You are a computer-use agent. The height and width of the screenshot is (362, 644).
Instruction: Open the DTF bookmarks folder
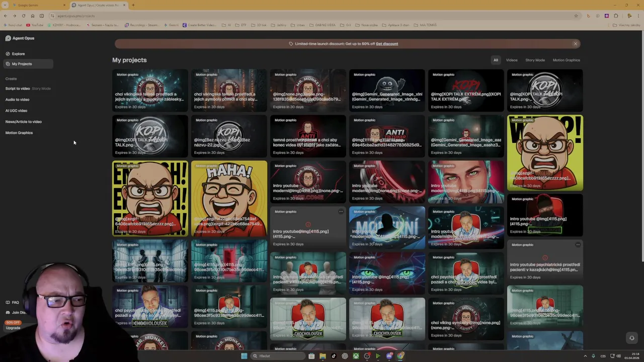click(242, 25)
